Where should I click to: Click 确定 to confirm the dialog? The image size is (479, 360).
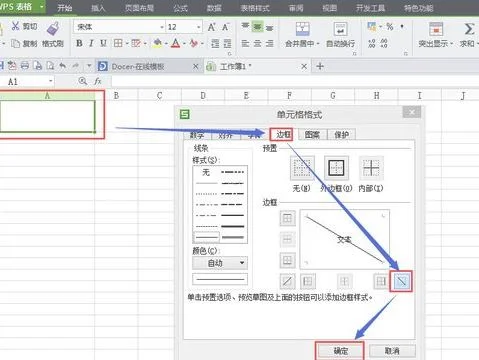click(340, 351)
